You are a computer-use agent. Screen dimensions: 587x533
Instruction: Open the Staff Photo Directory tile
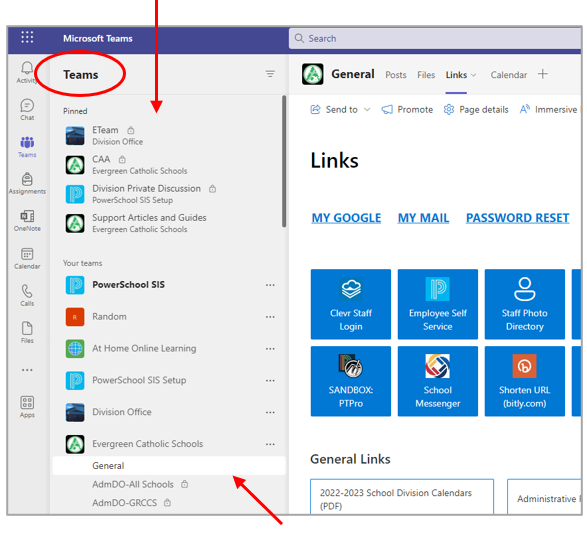point(524,304)
